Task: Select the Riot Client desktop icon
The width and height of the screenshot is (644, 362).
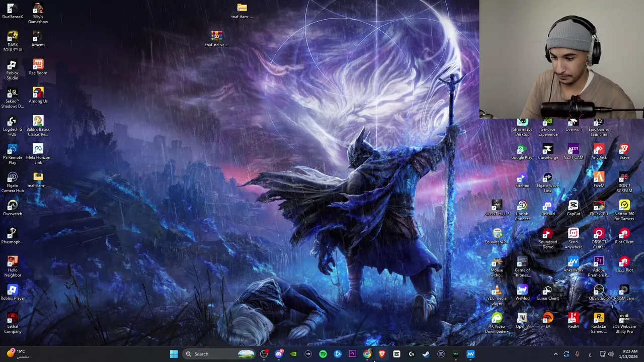Action: 624,236
